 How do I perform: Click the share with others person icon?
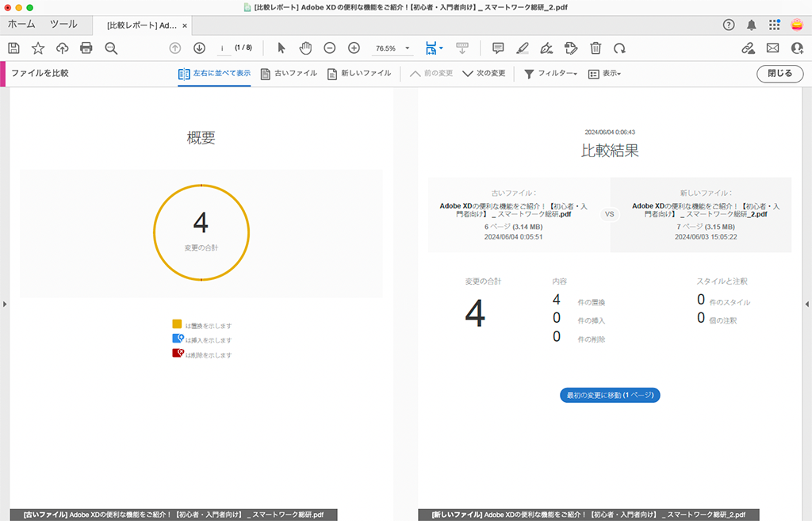coord(797,48)
